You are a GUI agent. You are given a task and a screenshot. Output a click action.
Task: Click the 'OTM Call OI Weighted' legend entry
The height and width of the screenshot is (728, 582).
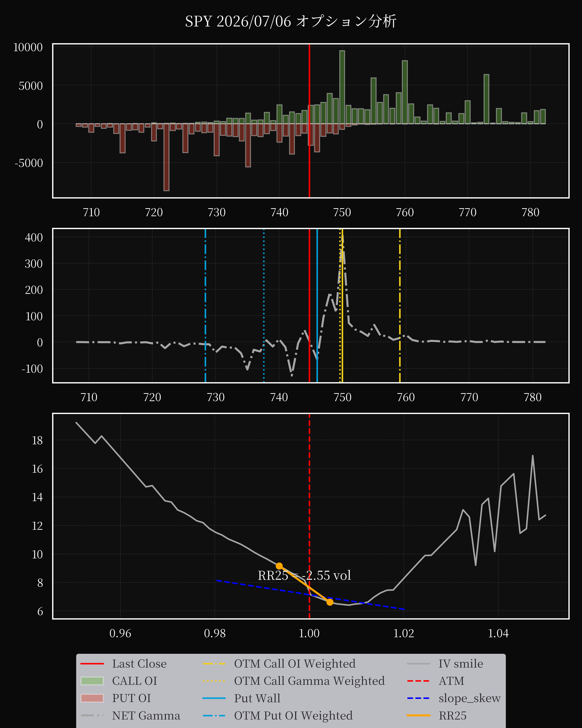(279, 664)
